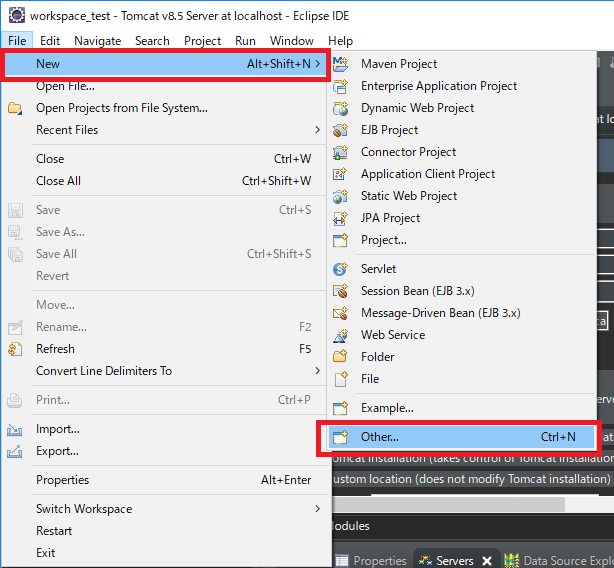
Task: Open the Run menu
Action: (245, 41)
